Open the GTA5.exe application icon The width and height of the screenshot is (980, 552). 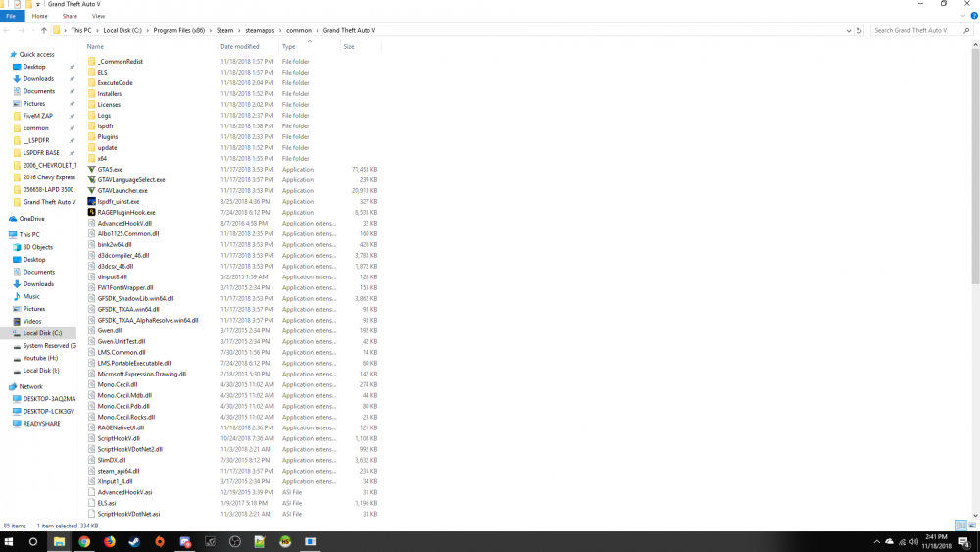[91, 169]
